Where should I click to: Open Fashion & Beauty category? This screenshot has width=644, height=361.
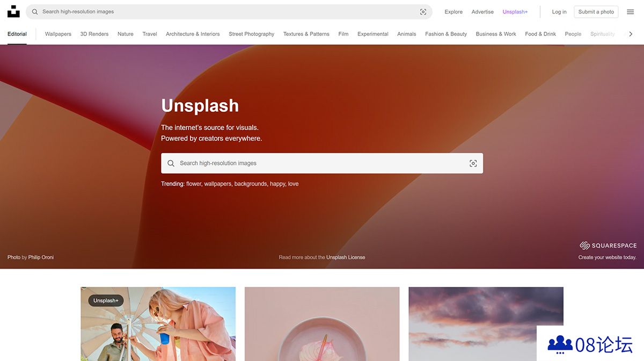(446, 34)
